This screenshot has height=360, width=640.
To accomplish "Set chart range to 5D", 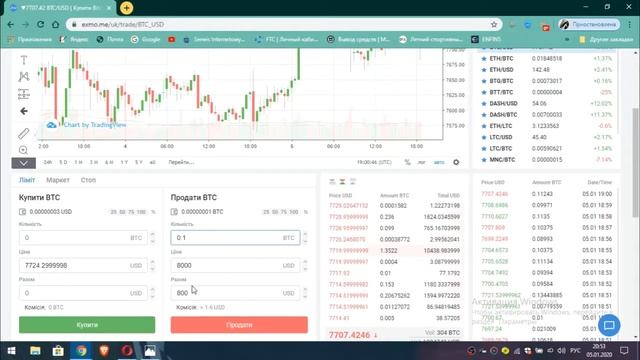I will click(63, 162).
